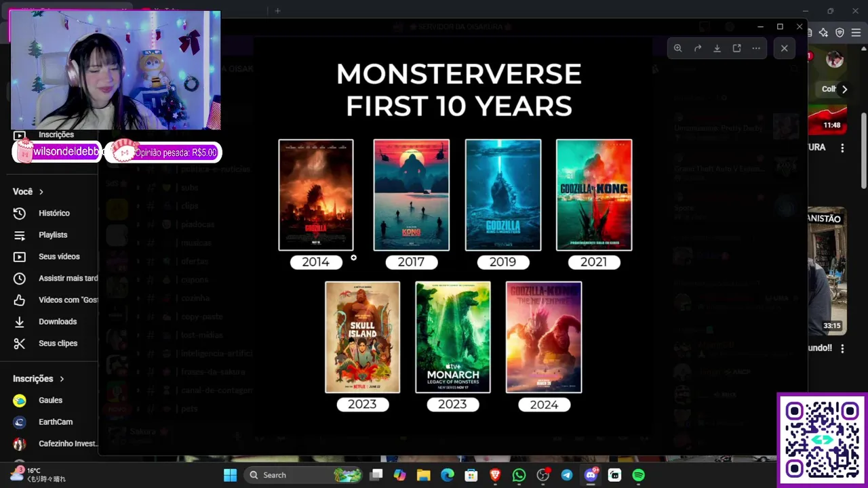Open options menu for the 11:48 video
Image resolution: width=868 pixels, height=488 pixels.
pos(843,148)
